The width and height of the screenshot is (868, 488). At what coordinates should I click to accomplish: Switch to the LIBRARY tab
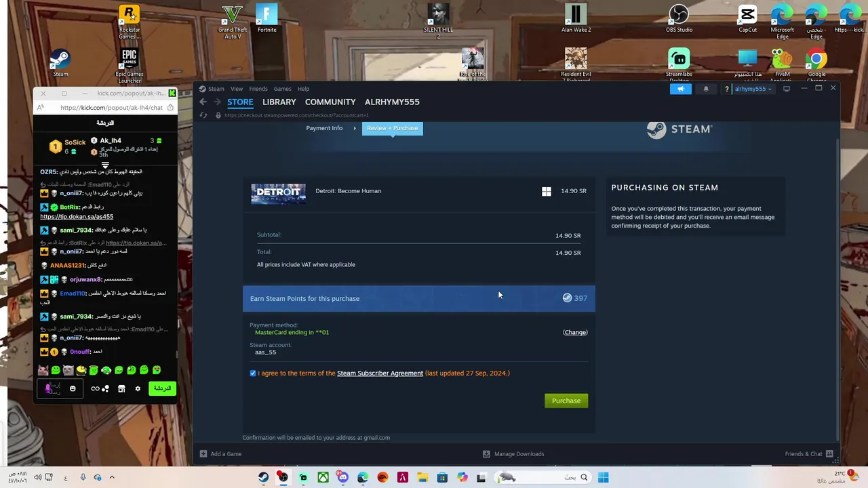tap(279, 102)
